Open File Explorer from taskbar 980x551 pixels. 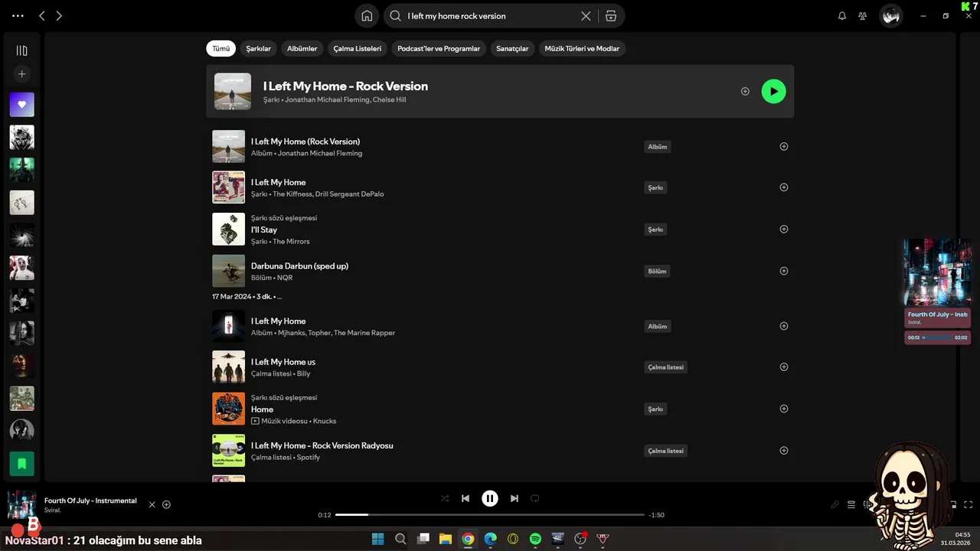[445, 539]
